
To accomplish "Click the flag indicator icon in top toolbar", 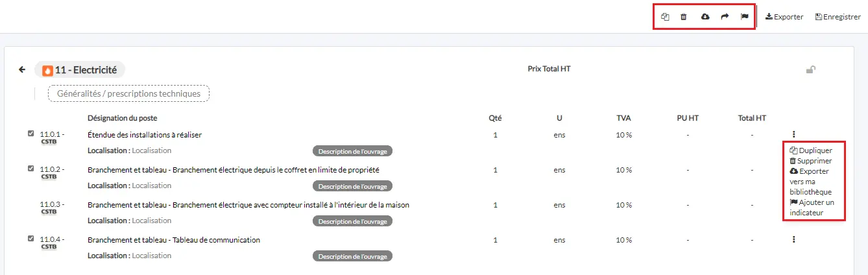I will tap(745, 17).
